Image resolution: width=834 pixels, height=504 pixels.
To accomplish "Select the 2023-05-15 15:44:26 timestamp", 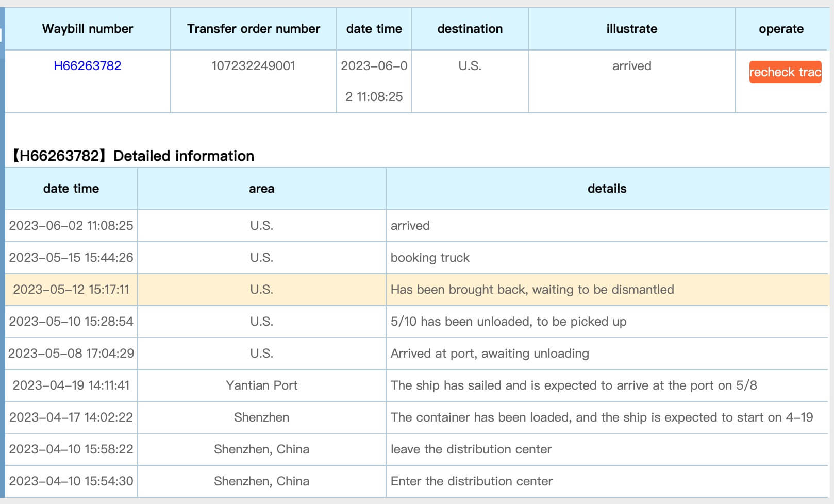I will point(71,258).
